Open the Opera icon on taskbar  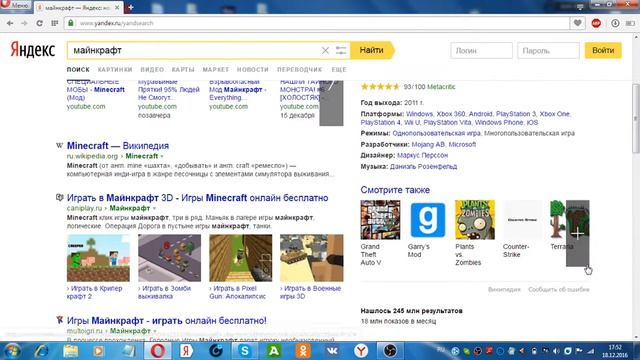(158, 351)
